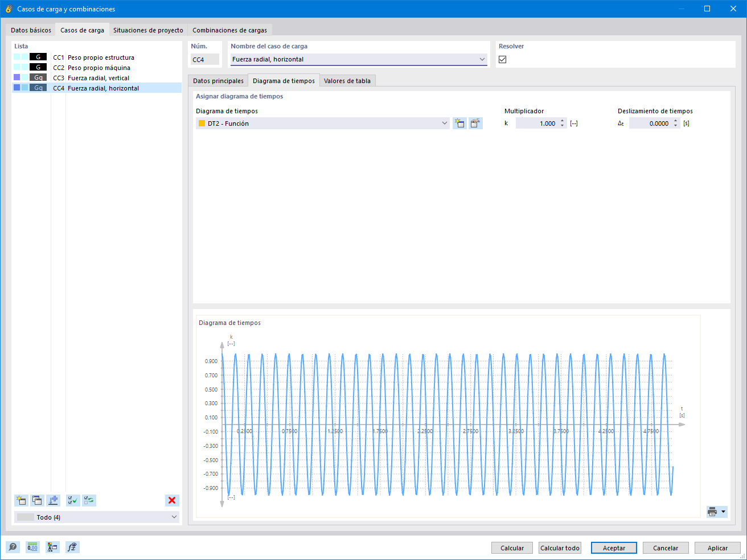Click the invert selection icon

pos(89,500)
